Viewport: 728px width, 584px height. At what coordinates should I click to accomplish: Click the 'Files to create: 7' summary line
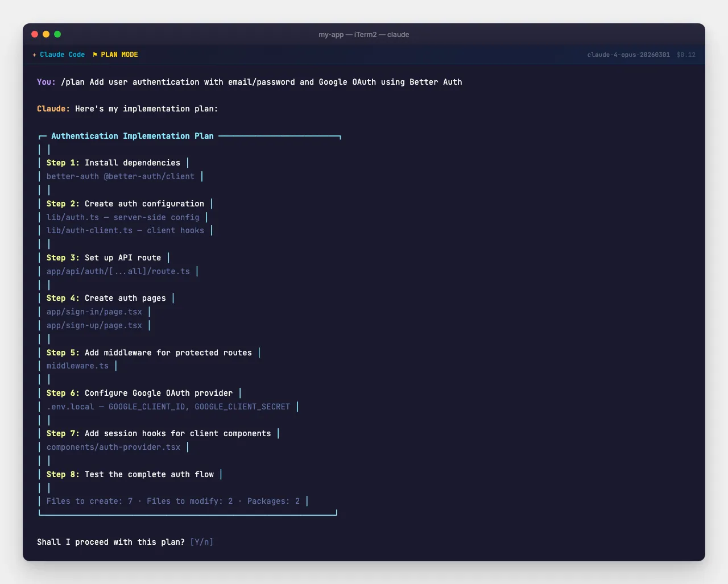[173, 501]
